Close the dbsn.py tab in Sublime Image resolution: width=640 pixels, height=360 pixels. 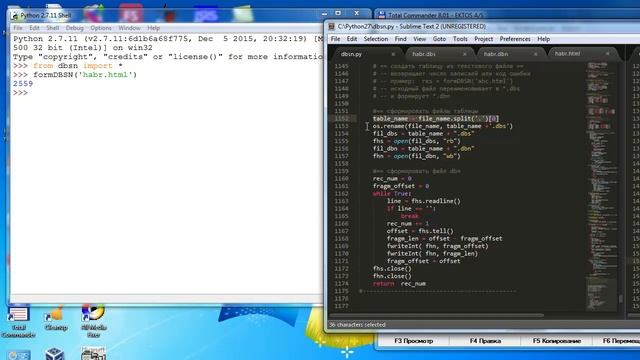tap(393, 54)
